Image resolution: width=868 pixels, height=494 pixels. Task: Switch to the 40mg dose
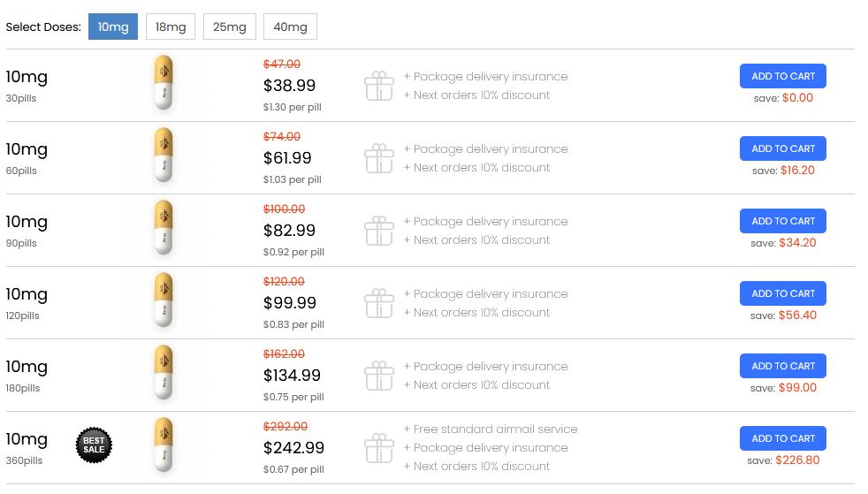point(290,27)
